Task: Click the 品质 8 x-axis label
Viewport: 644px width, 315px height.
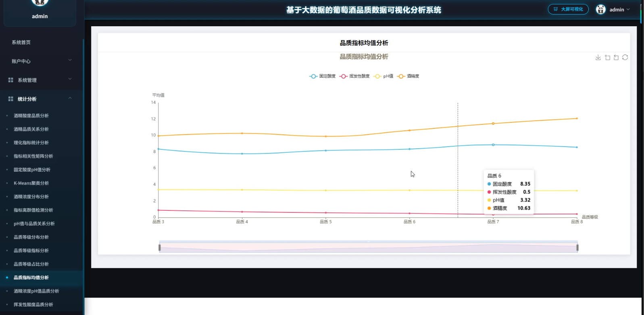Action: (577, 222)
